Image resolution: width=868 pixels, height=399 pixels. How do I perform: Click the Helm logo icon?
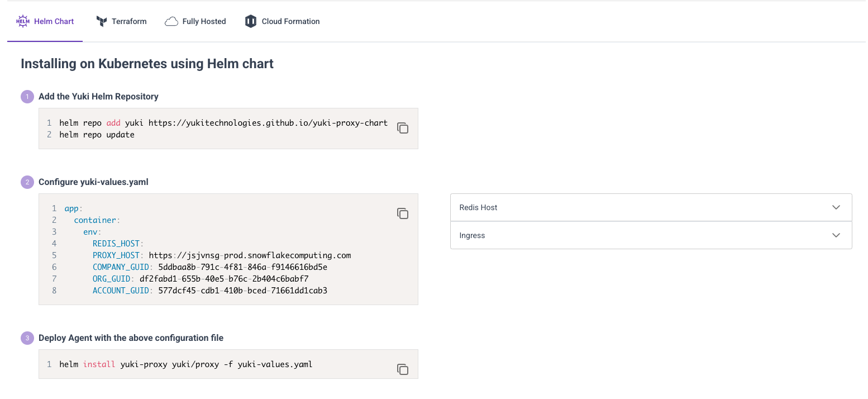[x=23, y=21]
